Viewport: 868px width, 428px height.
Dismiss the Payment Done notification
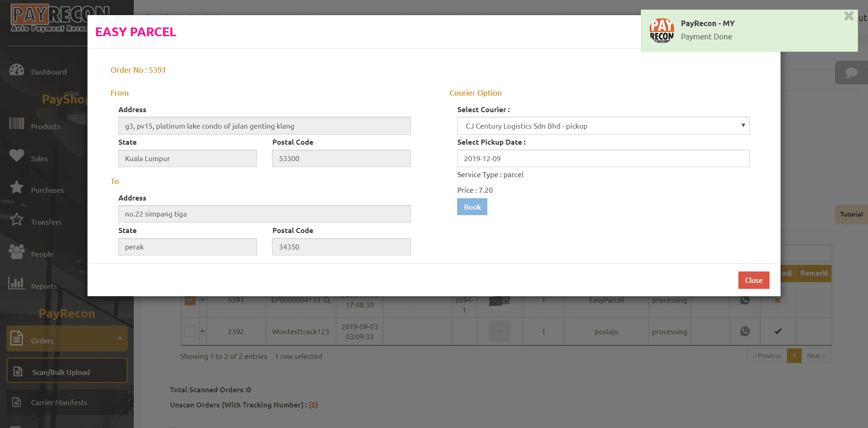click(x=849, y=16)
